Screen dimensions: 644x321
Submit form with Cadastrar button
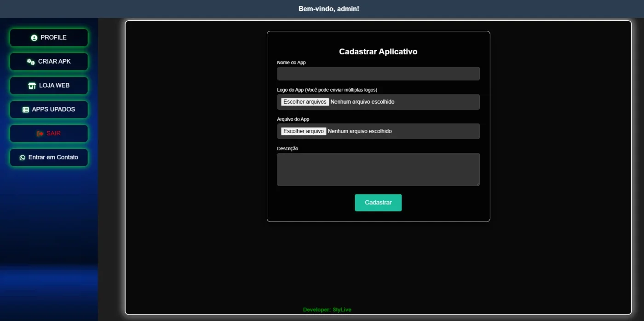pos(378,203)
